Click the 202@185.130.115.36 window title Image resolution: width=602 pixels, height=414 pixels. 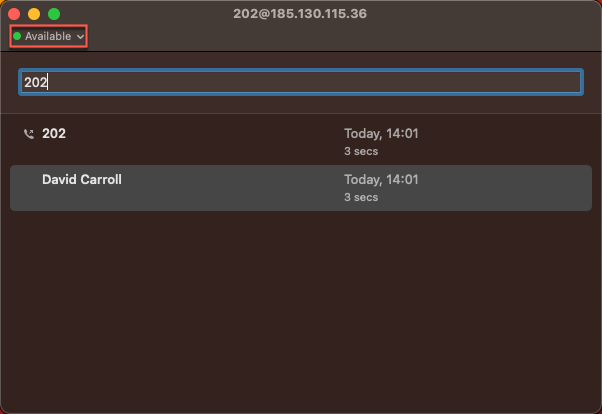tap(300, 14)
